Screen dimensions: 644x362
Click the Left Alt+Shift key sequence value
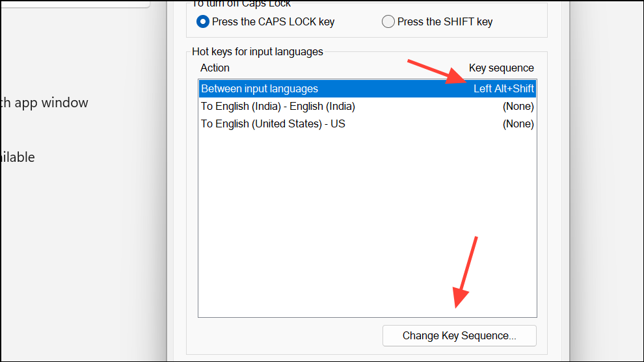503,88
